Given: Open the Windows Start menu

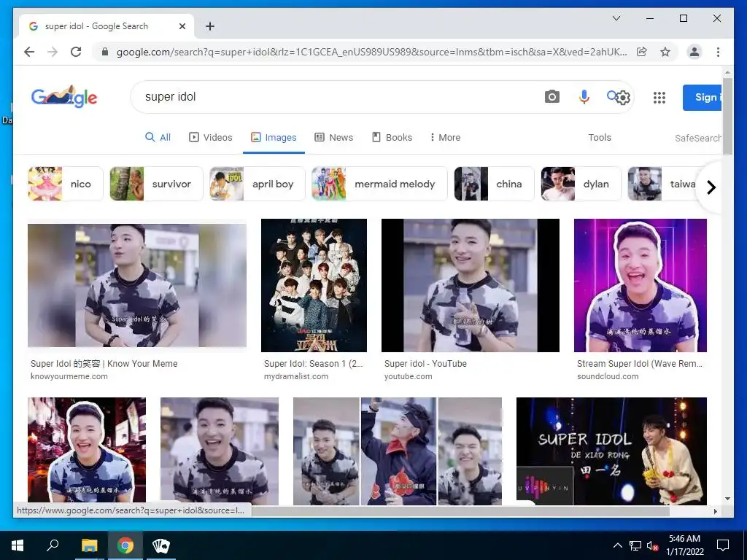Looking at the screenshot, I should click(x=18, y=545).
